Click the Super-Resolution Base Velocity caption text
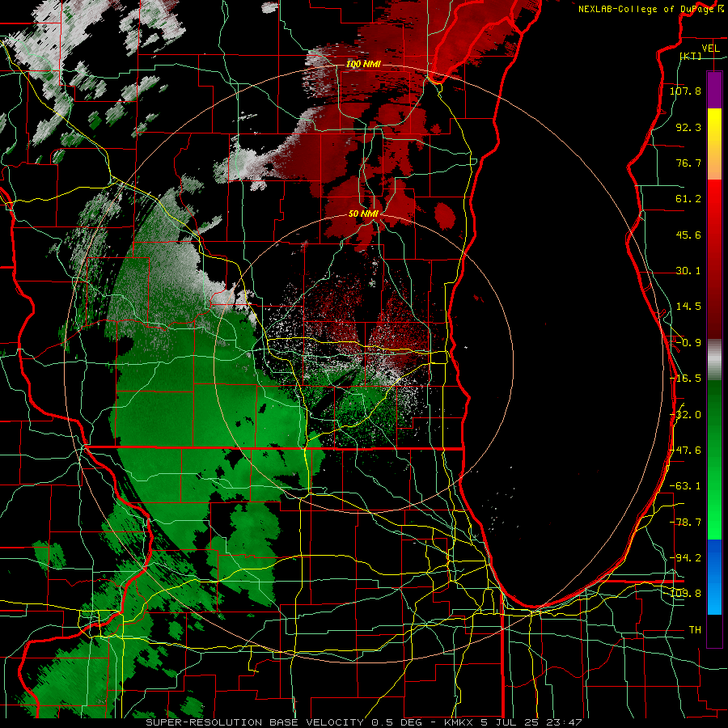This screenshot has width=728, height=728. (x=363, y=722)
